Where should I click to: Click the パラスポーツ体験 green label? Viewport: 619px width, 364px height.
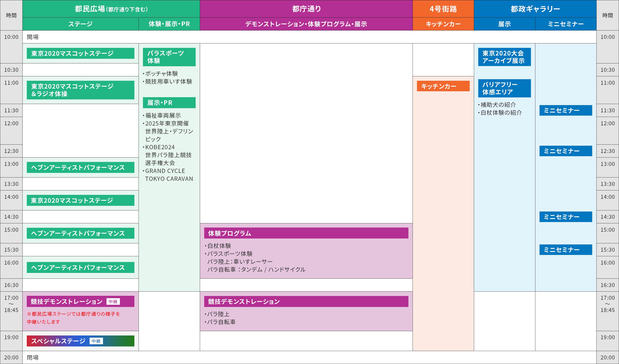tap(169, 57)
